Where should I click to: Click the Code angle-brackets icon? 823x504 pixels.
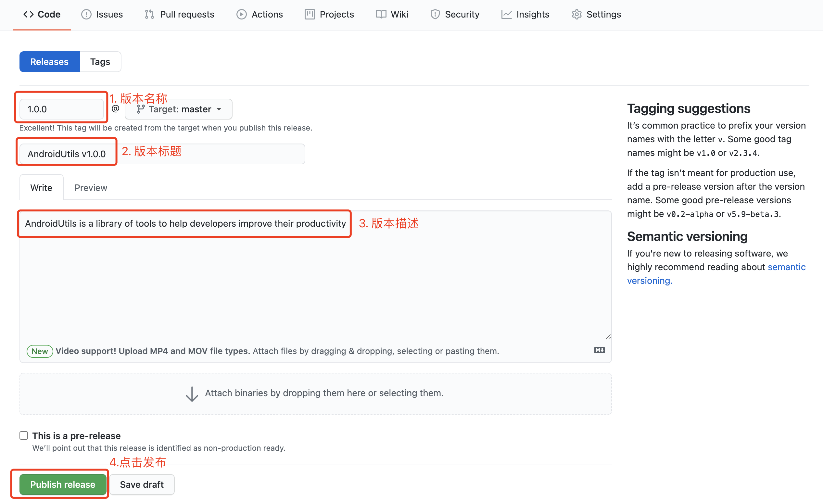[x=28, y=14]
